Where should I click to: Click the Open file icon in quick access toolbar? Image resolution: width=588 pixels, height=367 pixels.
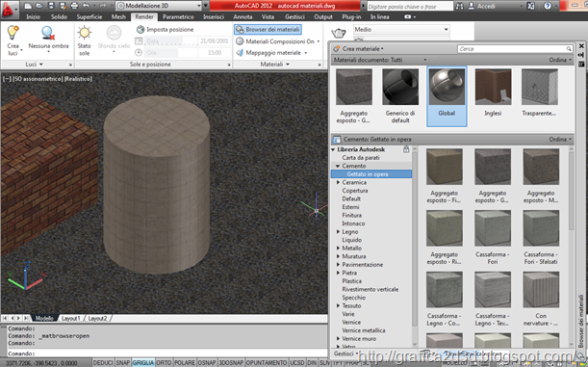[39, 6]
